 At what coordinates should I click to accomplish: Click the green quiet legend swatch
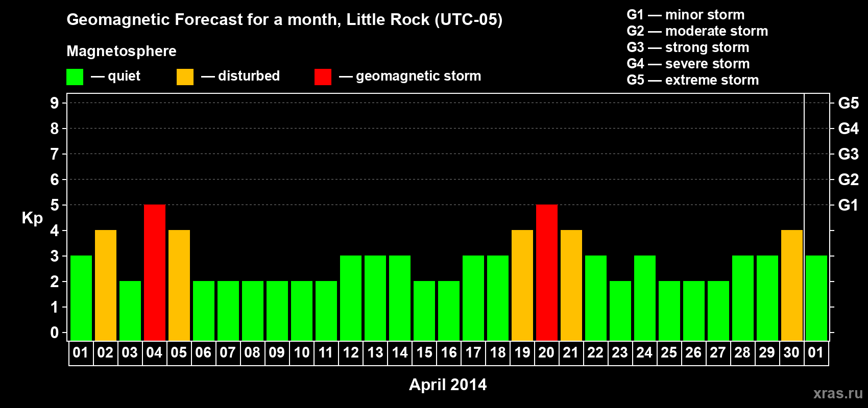75,77
